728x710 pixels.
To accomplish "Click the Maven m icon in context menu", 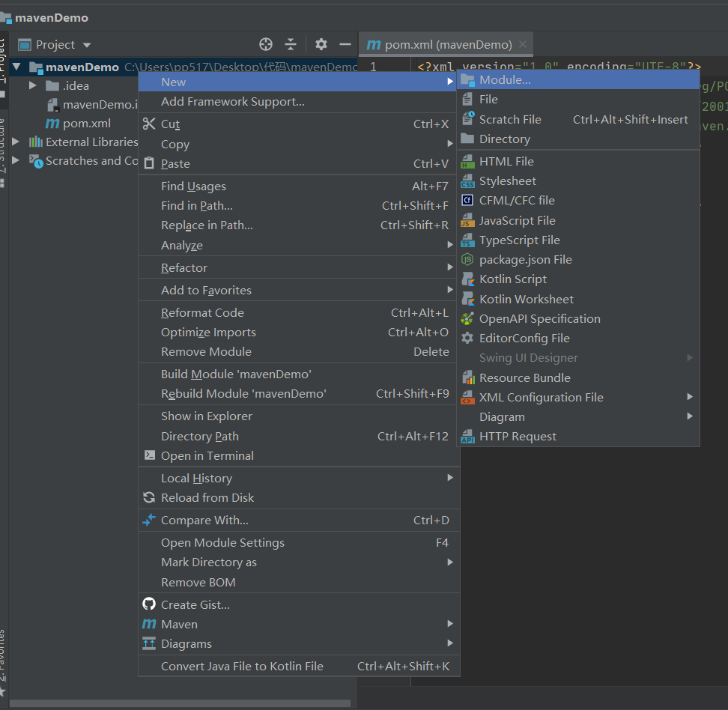I will [149, 624].
